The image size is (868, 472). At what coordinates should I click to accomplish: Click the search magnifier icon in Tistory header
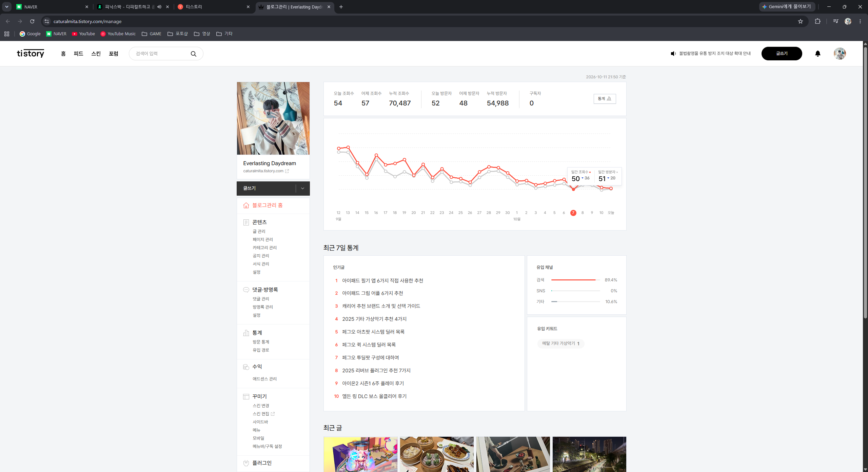tap(193, 54)
